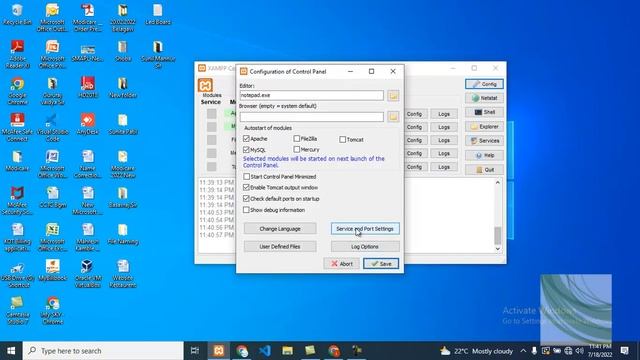Open Visual Studio Code desktop shortcut
Screen dimensions: 640x360
point(52,127)
